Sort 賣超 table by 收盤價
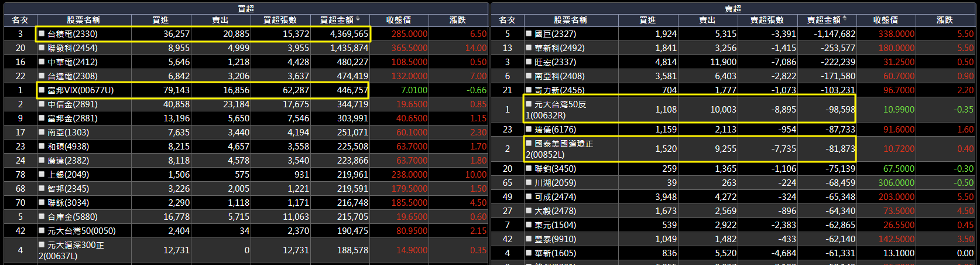The width and height of the screenshot is (980, 265). (x=886, y=20)
